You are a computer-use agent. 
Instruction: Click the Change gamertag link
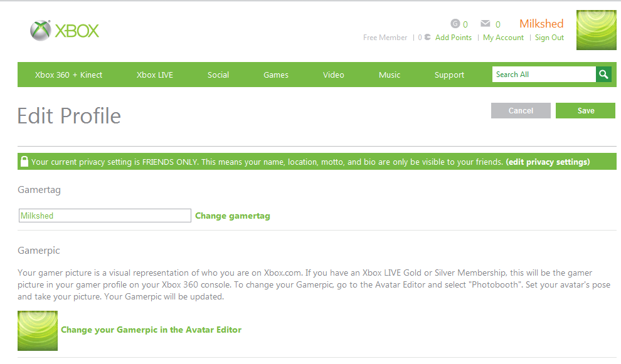(233, 216)
